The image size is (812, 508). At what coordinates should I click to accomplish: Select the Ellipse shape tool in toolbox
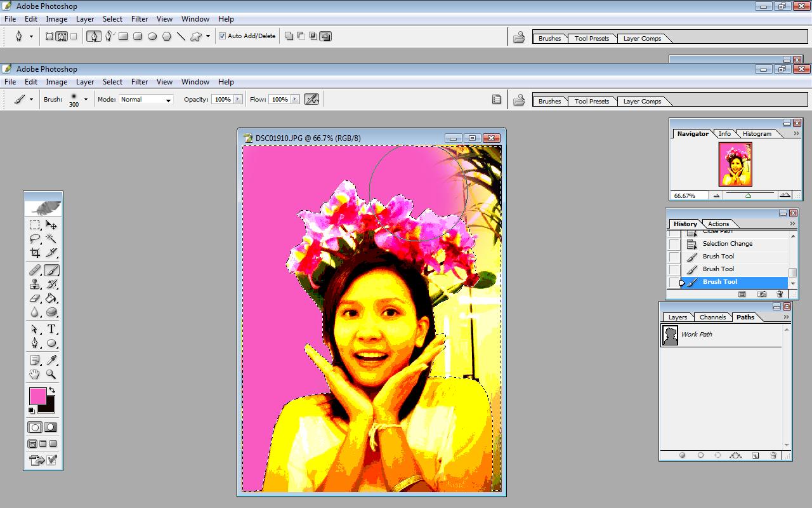click(x=51, y=343)
